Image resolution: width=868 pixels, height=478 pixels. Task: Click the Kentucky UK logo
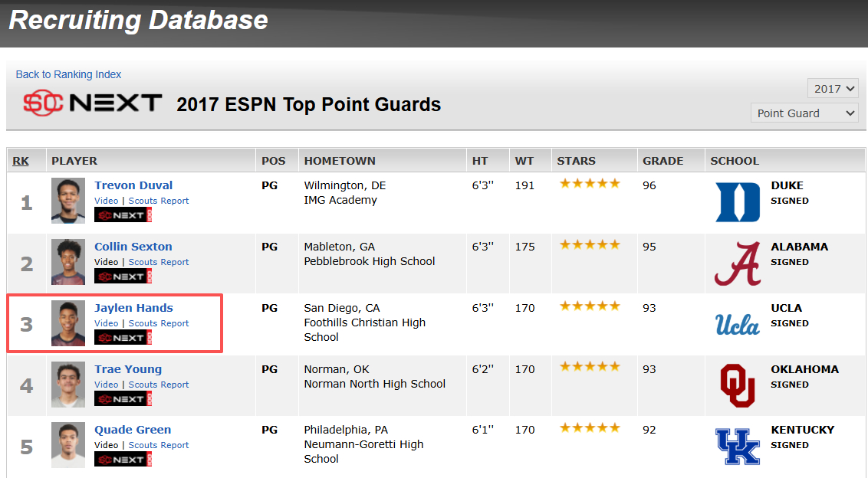pyautogui.click(x=738, y=446)
